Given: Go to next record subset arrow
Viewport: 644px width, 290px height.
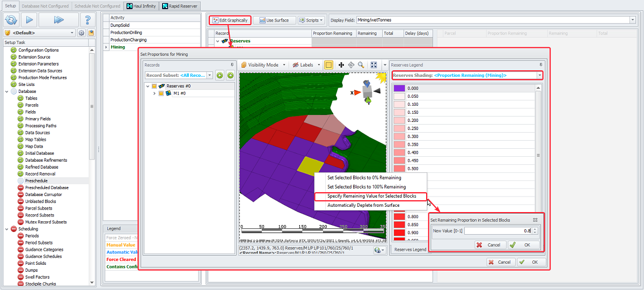Looking at the screenshot, I should coord(230,75).
